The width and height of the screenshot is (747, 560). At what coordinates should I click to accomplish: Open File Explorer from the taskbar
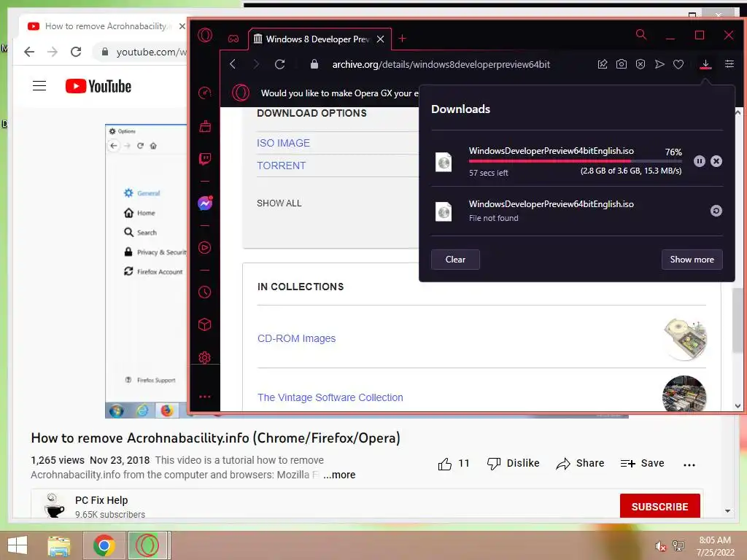coord(58,545)
